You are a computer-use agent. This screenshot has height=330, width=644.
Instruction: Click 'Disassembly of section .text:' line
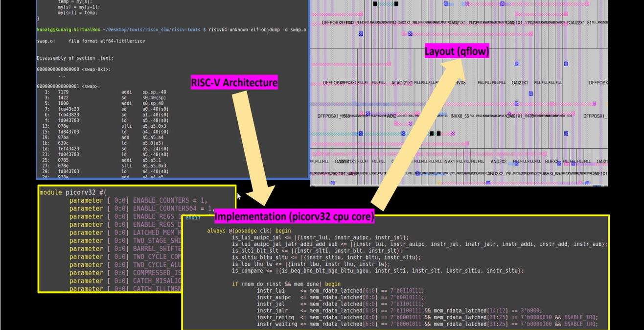[x=74, y=58]
